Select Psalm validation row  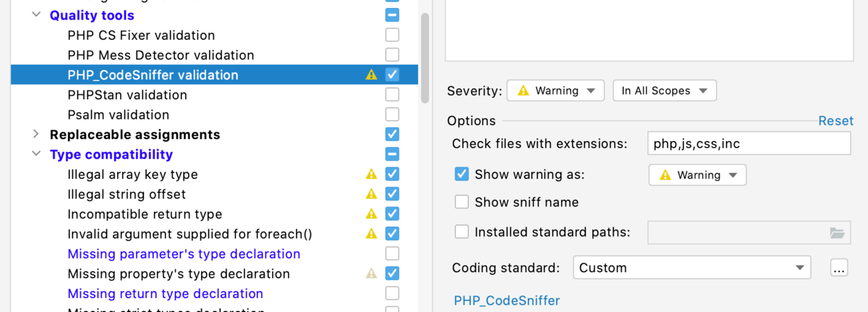[x=119, y=114]
